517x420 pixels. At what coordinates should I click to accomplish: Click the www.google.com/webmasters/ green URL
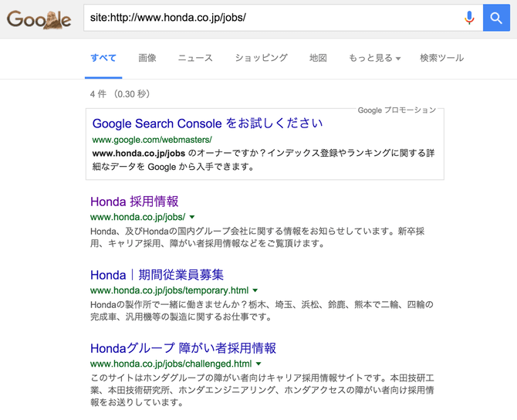click(152, 140)
